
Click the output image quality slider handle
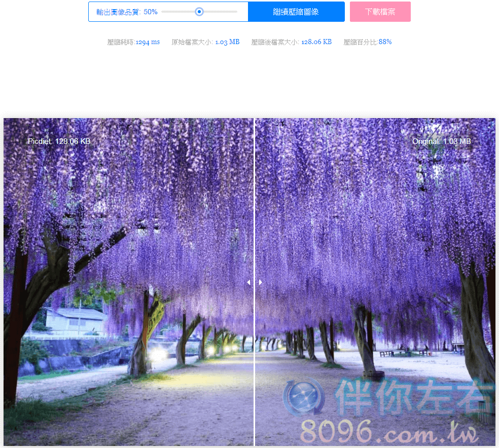[x=199, y=12]
